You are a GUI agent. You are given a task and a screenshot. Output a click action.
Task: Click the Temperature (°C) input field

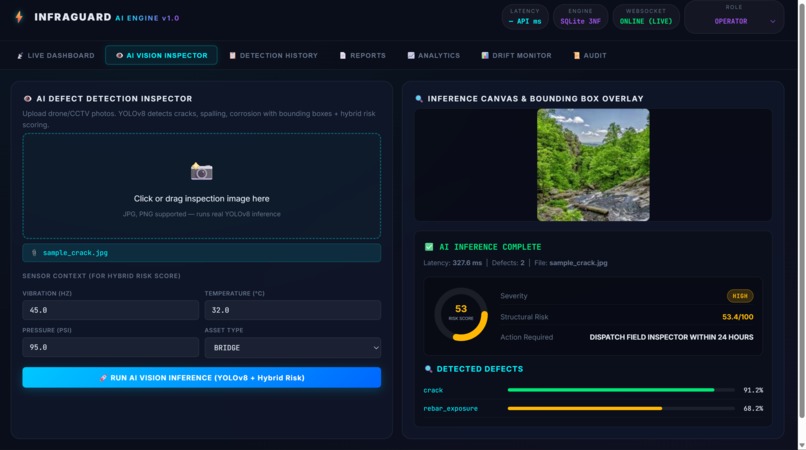pos(292,310)
